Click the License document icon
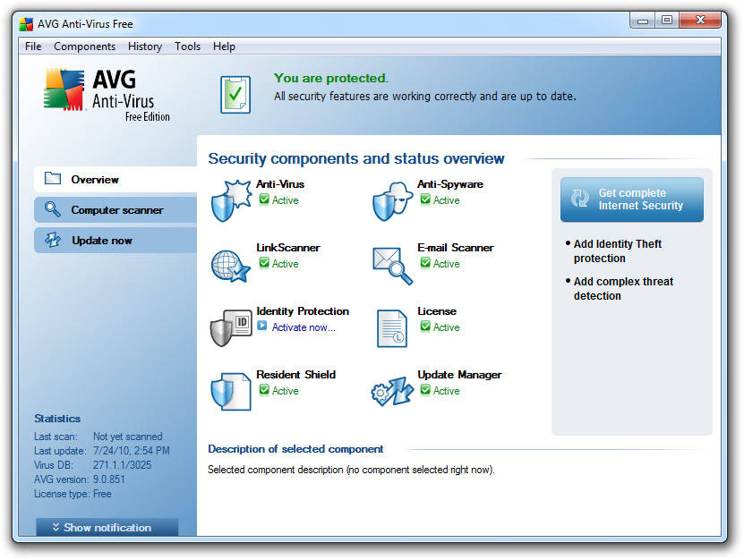744x560 pixels. click(392, 328)
